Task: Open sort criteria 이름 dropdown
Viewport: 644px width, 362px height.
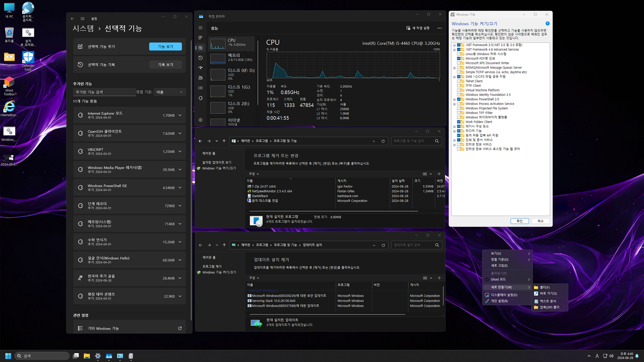Action: (169, 92)
